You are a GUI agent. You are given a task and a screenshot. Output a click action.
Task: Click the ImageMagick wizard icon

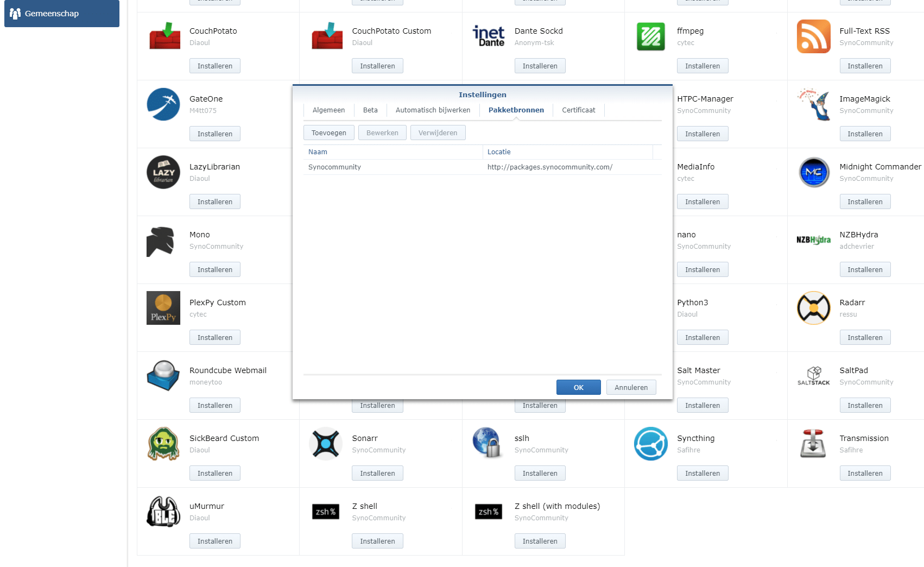(x=813, y=104)
